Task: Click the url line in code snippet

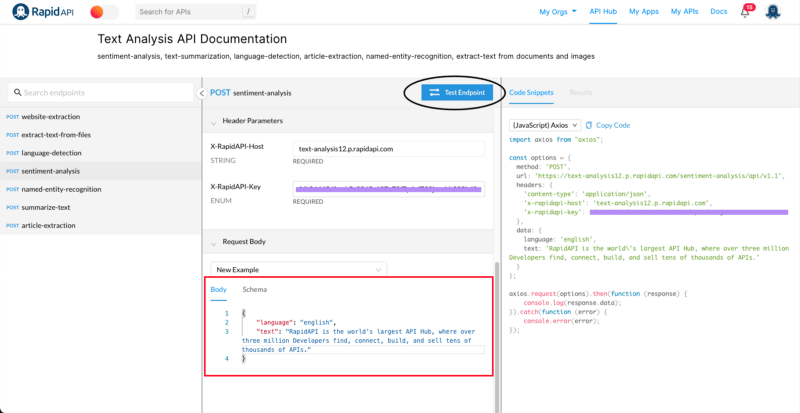Action: click(x=651, y=176)
